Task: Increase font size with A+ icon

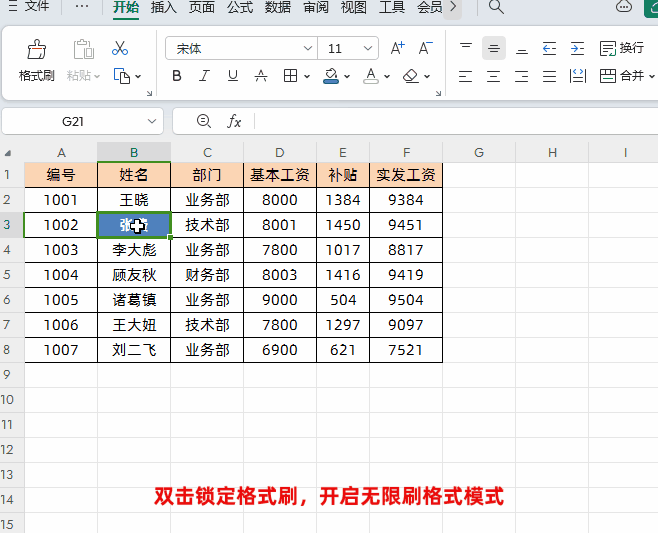Action: [397, 48]
